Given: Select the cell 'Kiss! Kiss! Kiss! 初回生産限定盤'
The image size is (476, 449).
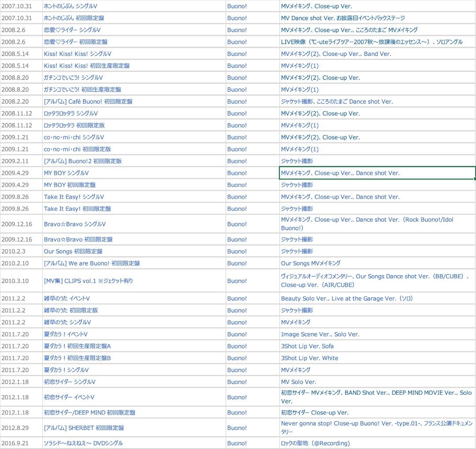Looking at the screenshot, I should pos(134,66).
